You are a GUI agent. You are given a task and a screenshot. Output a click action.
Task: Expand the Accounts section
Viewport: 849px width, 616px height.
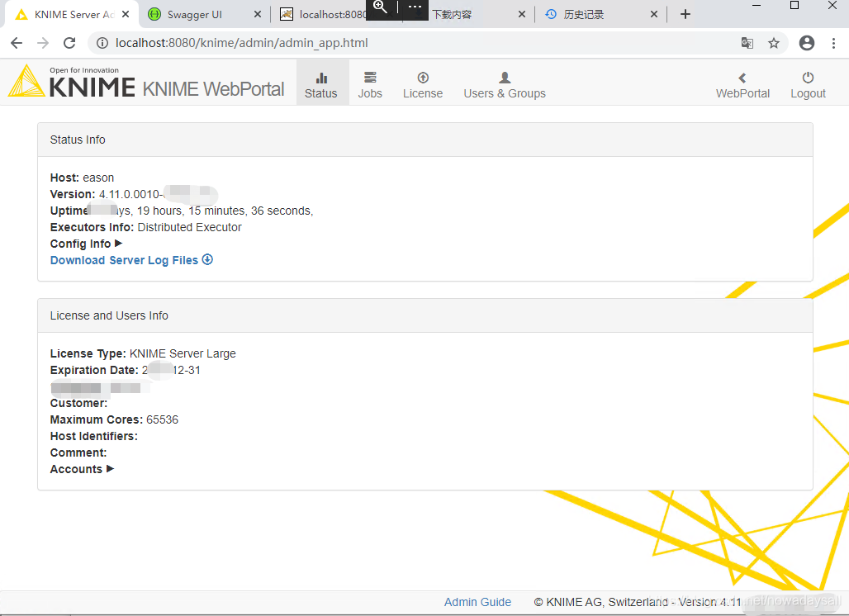(x=82, y=469)
